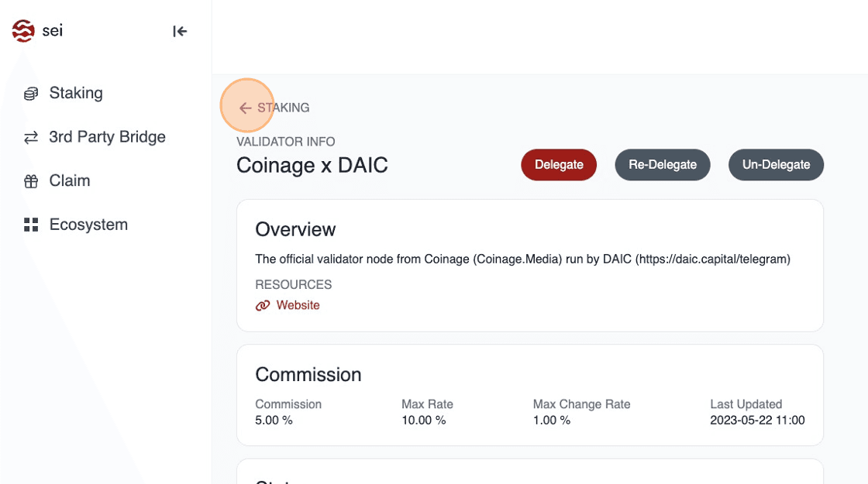Screen dimensions: 868x484
Task: Click the STAKING breadcrumb text
Action: pyautogui.click(x=284, y=108)
